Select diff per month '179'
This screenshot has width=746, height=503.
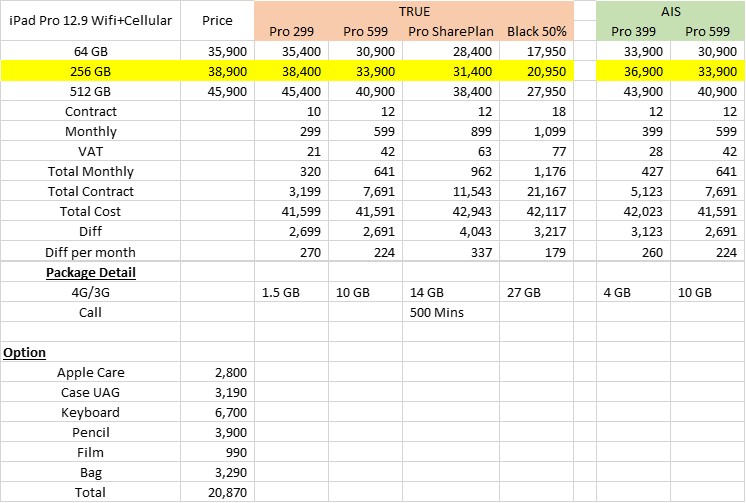tap(537, 252)
